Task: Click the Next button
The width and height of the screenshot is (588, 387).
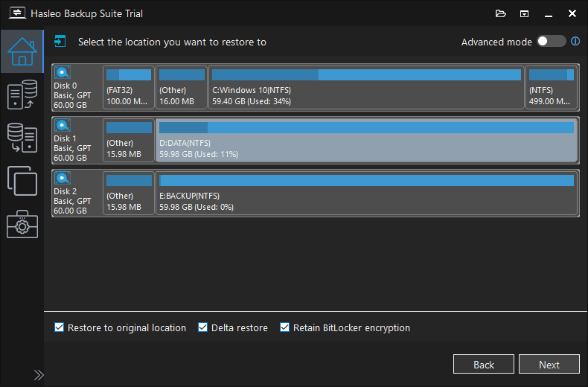Action: (549, 364)
